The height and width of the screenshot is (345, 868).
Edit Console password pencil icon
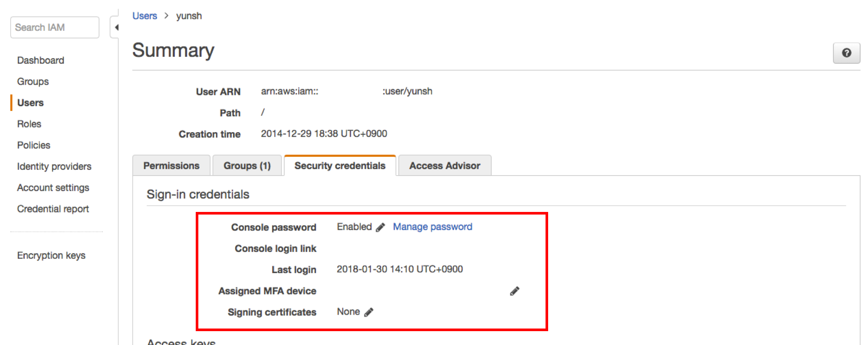tap(380, 228)
